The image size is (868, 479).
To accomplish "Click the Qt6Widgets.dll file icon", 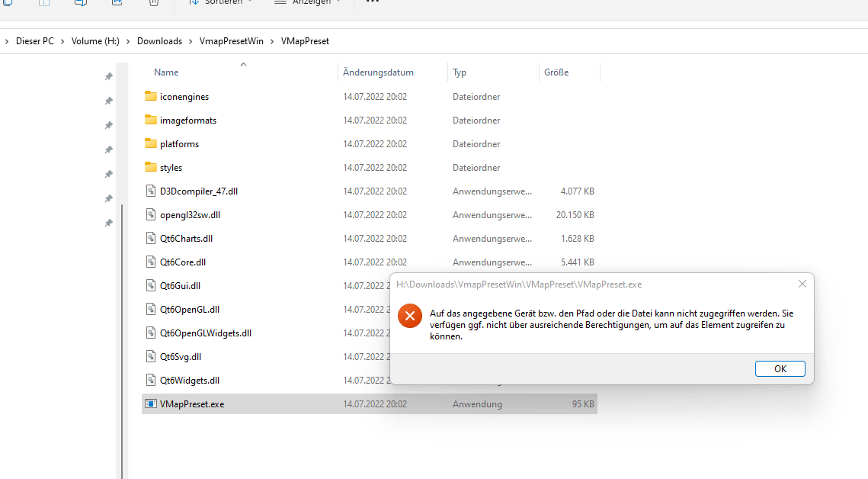I will pos(151,380).
